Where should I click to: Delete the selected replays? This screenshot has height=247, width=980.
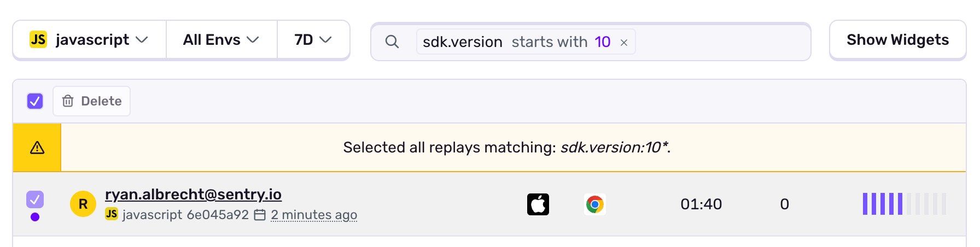[x=91, y=101]
